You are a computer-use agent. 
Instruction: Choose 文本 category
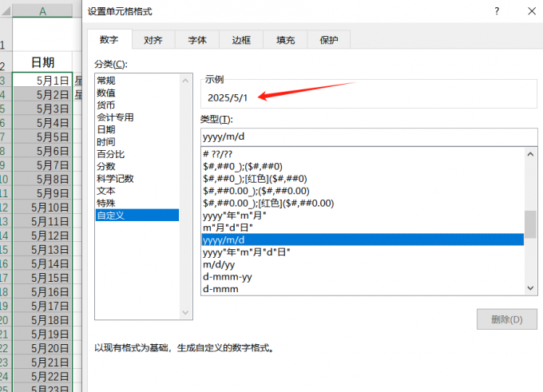tap(137, 191)
